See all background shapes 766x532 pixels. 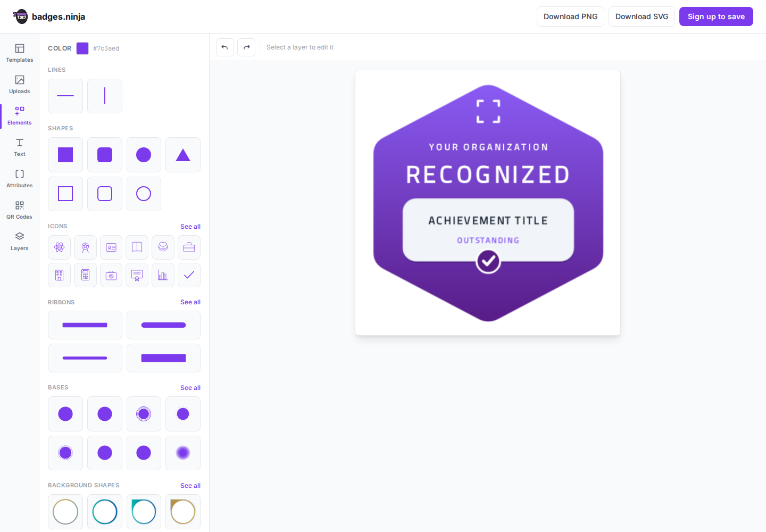click(190, 486)
